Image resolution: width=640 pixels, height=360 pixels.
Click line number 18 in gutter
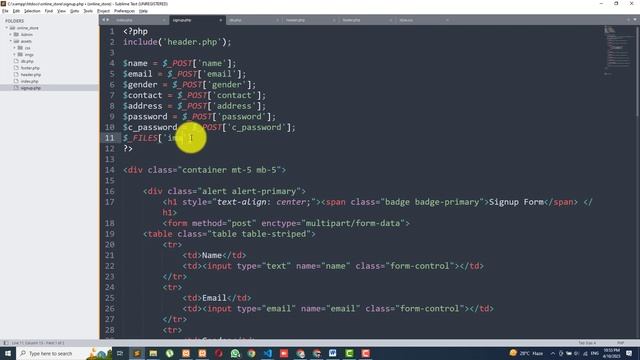point(109,223)
